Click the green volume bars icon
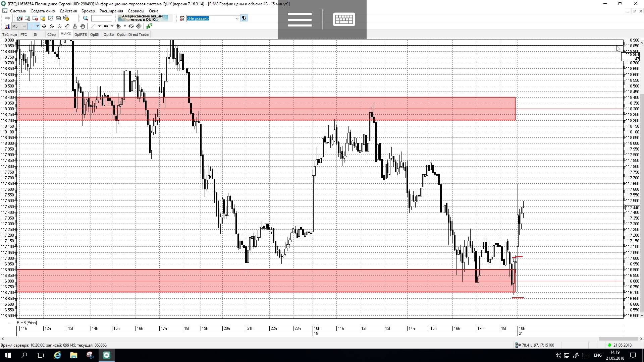The image size is (644, 362). click(149, 26)
